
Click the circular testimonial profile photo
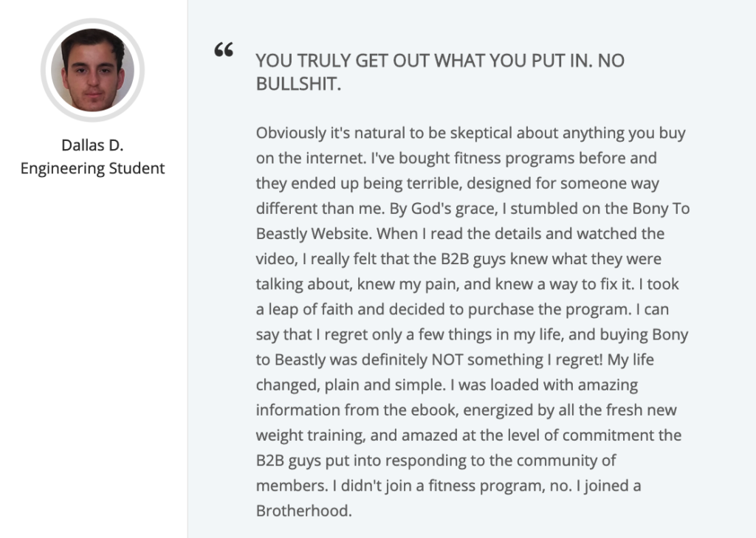click(92, 71)
